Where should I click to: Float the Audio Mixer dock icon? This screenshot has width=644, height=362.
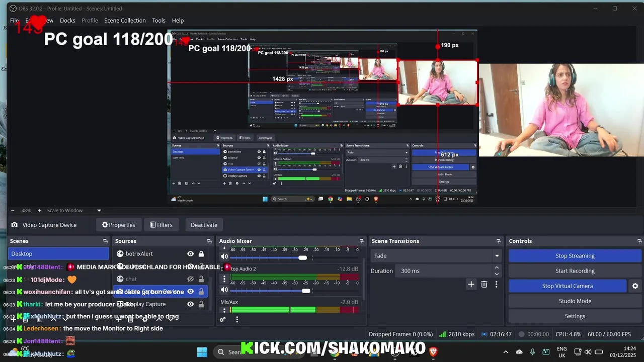coord(362,241)
